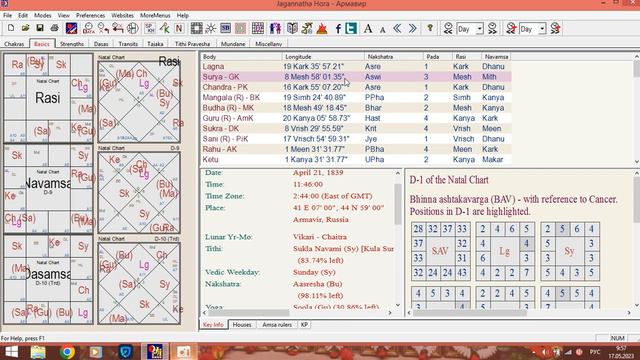
Task: Click the Twitter icon
Action: pos(351,28)
